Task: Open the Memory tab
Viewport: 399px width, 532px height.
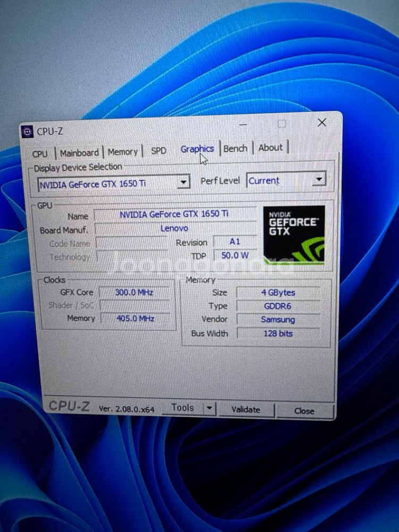Action: (x=122, y=152)
